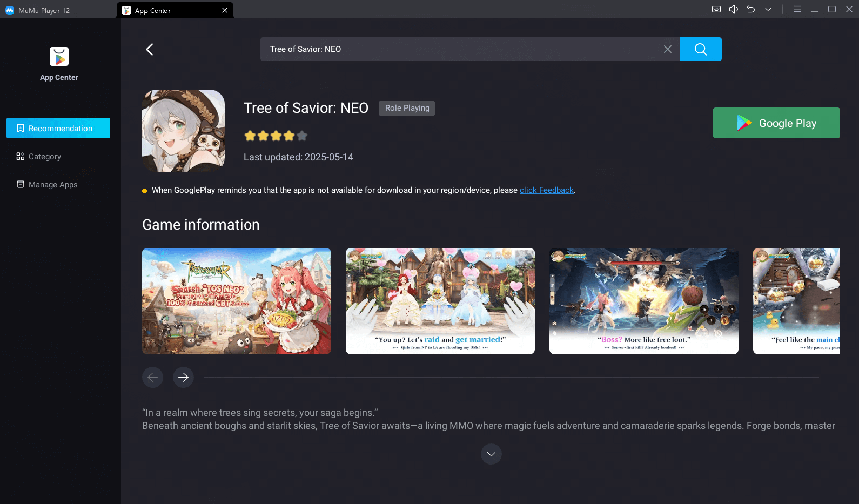Screen dimensions: 859x504
Task: Open the partially visible Feel like the main screenshot
Action: point(796,301)
